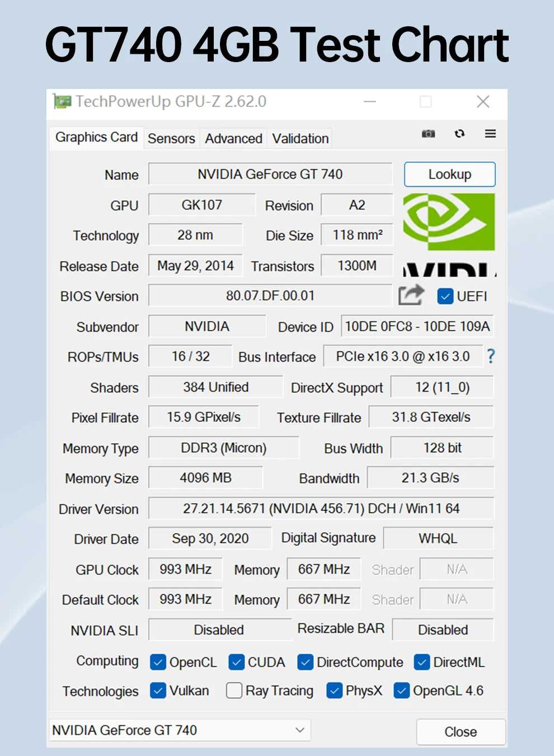Uncheck the Vulkan technology option
The image size is (554, 756).
point(158,691)
